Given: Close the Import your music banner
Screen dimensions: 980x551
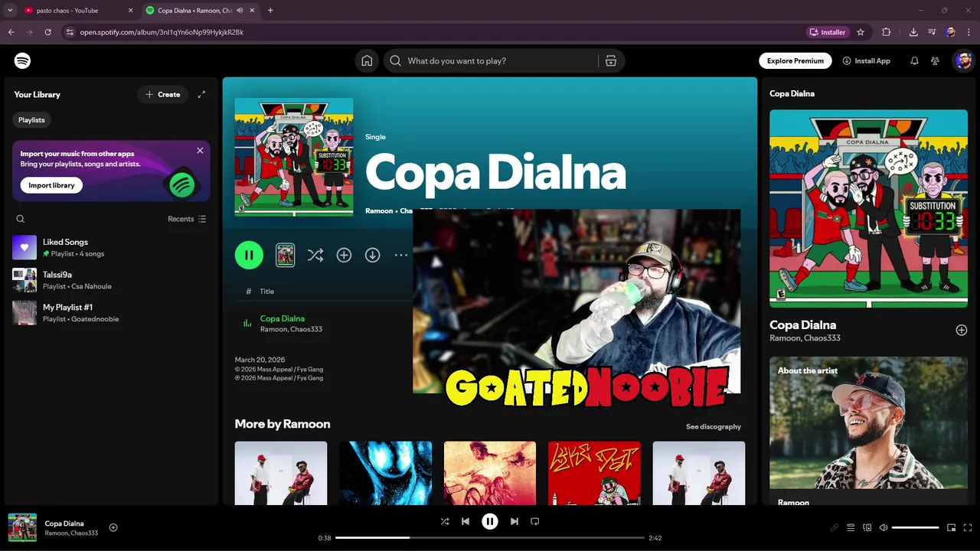Looking at the screenshot, I should (200, 151).
